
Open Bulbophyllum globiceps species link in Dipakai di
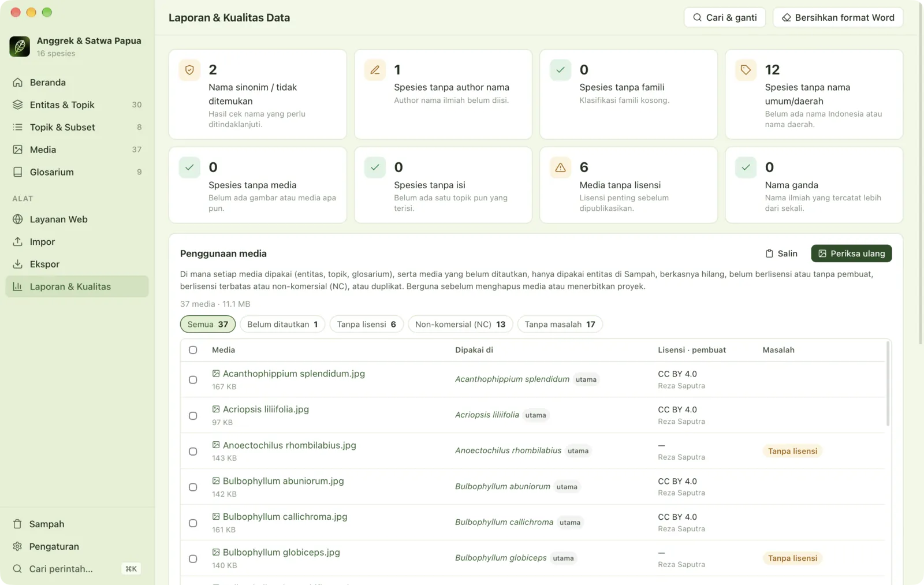point(501,558)
